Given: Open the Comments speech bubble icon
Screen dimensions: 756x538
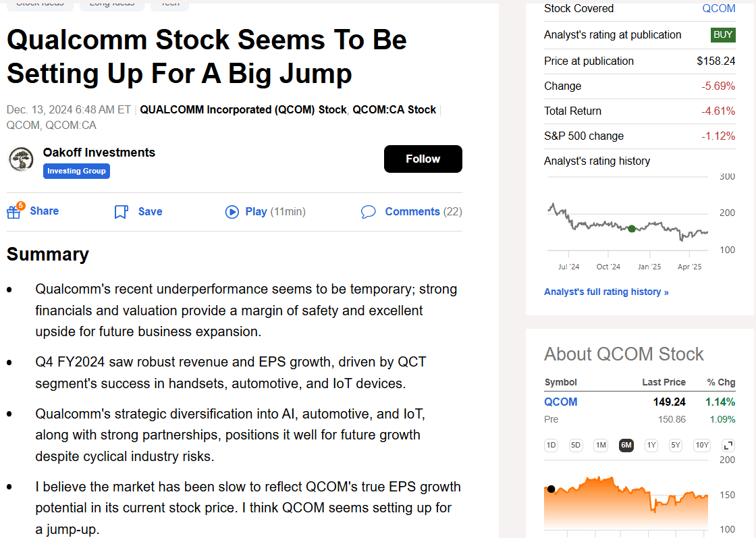Looking at the screenshot, I should pos(369,212).
